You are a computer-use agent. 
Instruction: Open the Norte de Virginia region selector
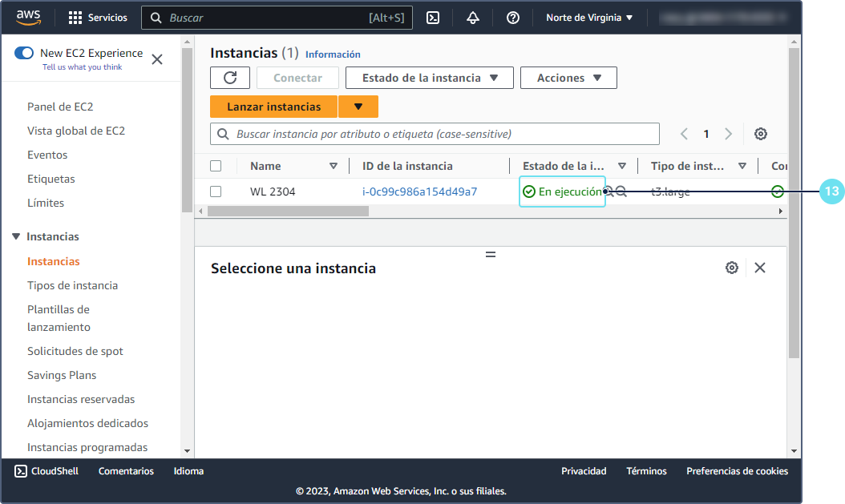coord(589,18)
